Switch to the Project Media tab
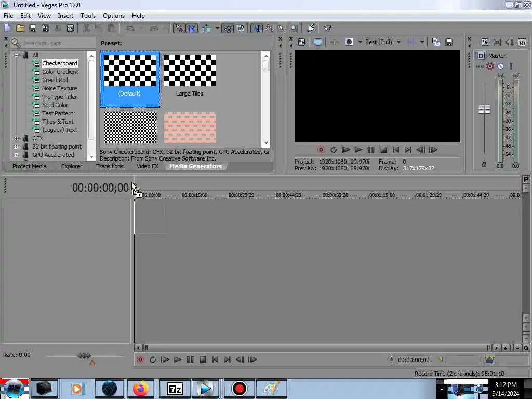The width and height of the screenshot is (532, 399). [29, 166]
